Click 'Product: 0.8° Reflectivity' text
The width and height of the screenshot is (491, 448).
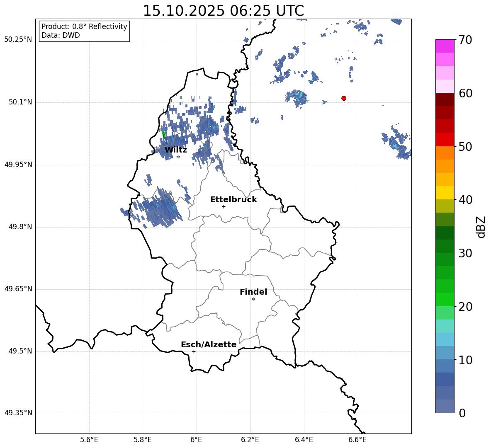click(84, 27)
